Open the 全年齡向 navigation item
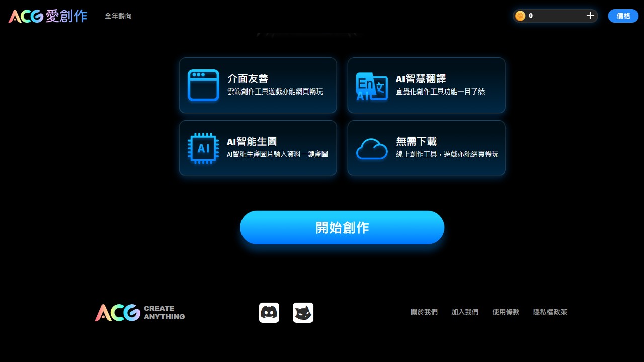644x362 pixels. 118,16
